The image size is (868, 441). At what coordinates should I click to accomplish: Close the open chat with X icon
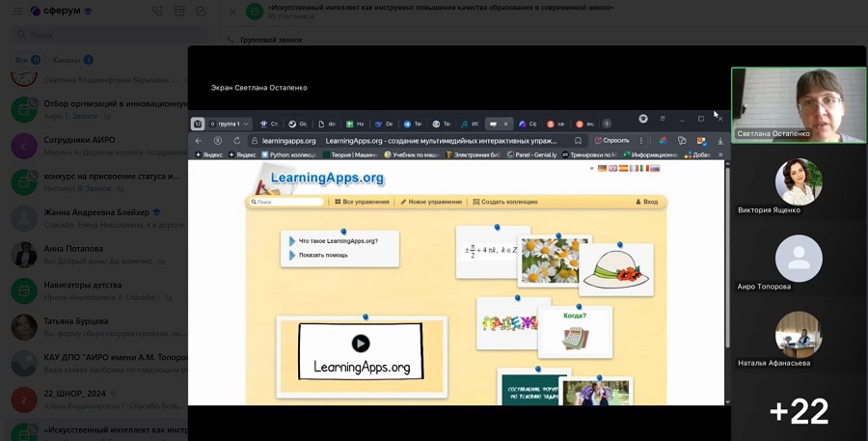(232, 12)
